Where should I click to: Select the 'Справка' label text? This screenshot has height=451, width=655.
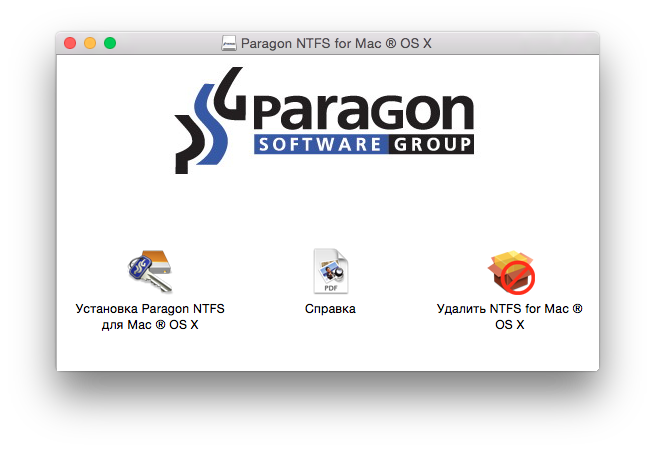coord(330,309)
